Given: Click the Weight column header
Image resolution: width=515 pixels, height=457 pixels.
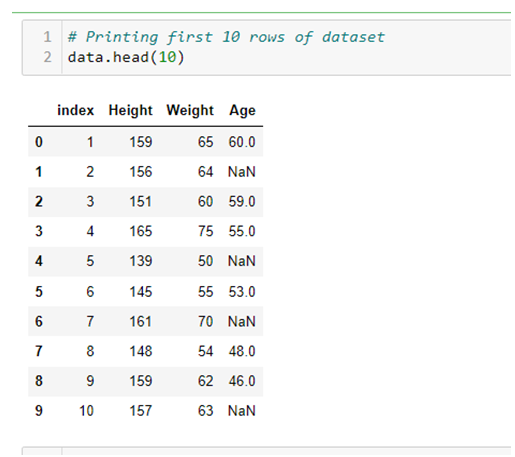Looking at the screenshot, I should pos(190,110).
